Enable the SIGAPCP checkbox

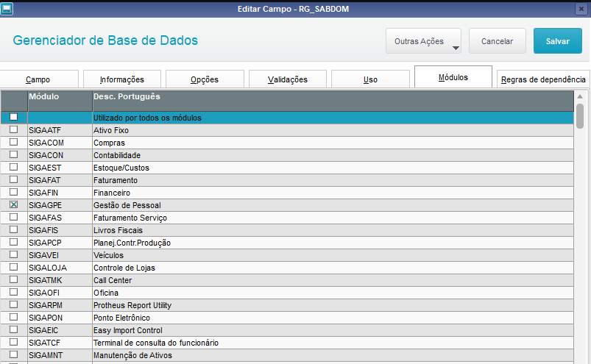click(13, 242)
